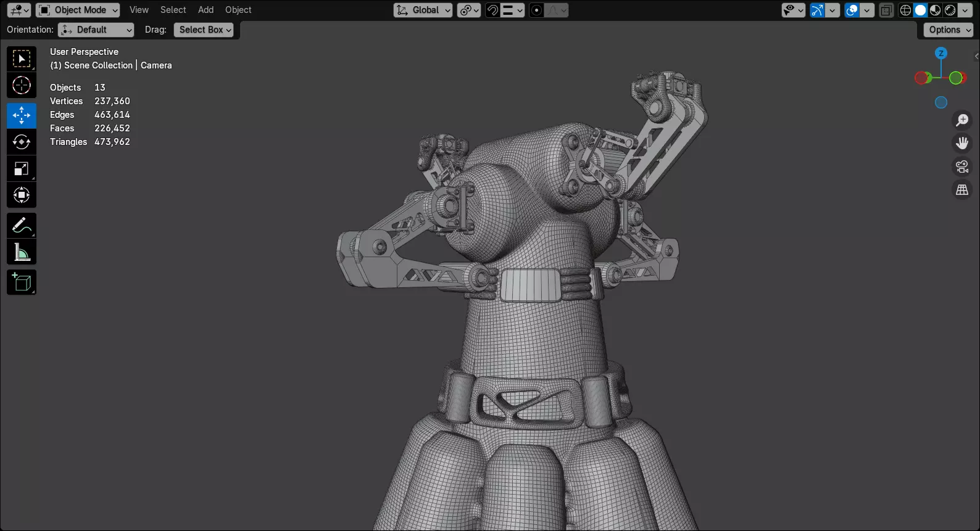This screenshot has height=531, width=980.
Task: Click the pan hand viewport icon
Action: click(962, 143)
